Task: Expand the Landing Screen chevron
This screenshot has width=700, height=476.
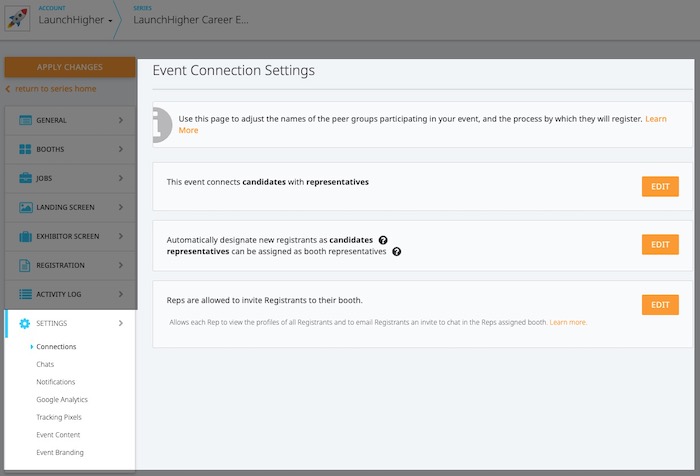Action: coord(121,207)
